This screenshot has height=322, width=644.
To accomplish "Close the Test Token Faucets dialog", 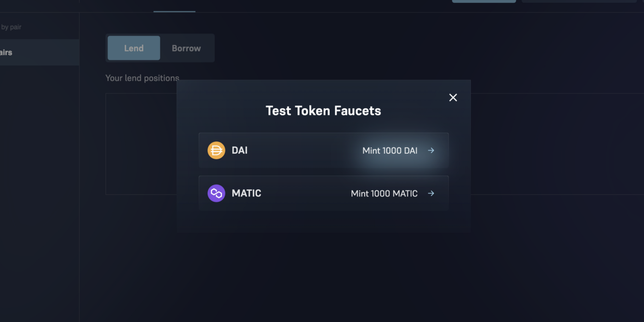I will point(453,97).
